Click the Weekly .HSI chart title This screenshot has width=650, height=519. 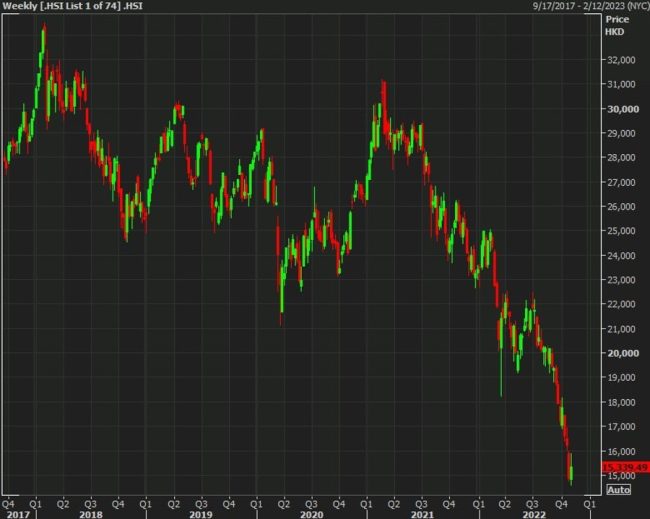(73, 6)
